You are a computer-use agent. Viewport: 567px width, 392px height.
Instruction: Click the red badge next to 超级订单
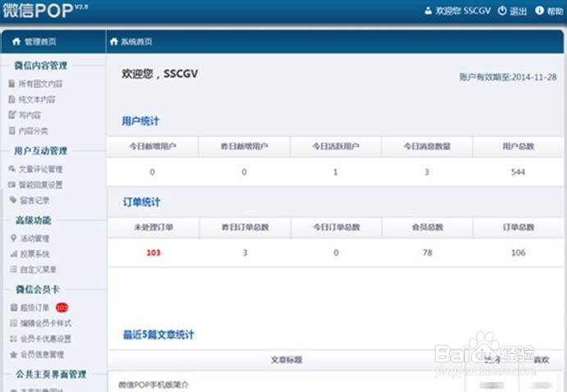tap(62, 308)
